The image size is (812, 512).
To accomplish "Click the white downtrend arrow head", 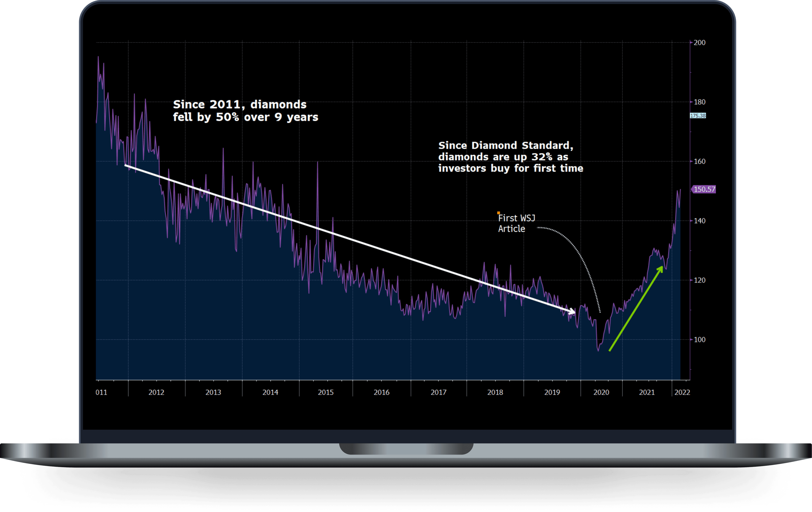I will click(572, 312).
